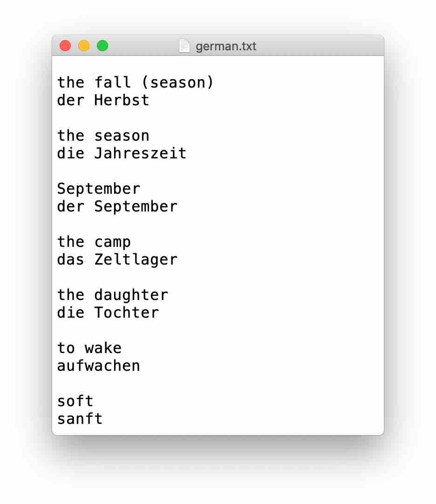Maximize the window with the green button

coord(102,46)
